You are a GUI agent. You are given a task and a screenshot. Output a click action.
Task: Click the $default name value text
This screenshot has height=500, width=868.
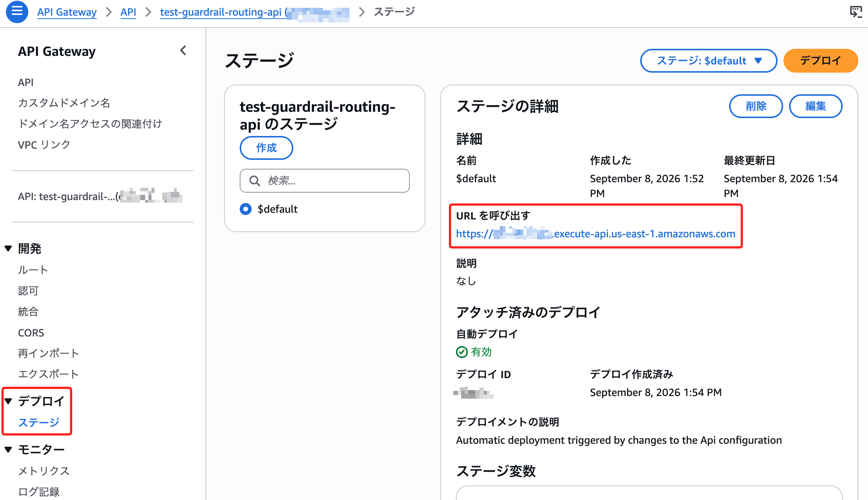[476, 178]
